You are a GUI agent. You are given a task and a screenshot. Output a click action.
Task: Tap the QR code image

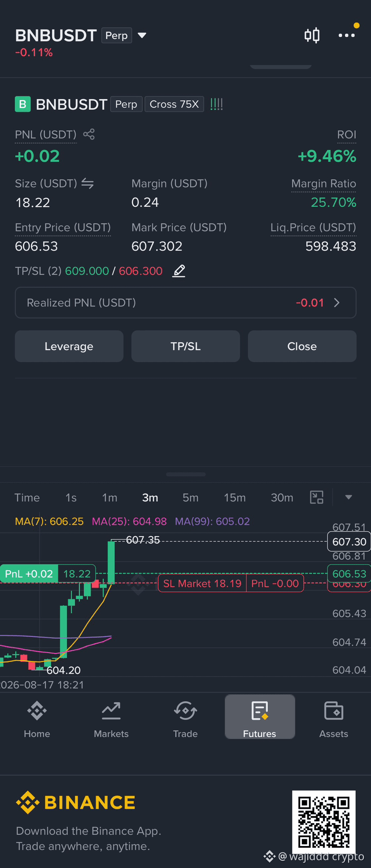[x=324, y=822]
